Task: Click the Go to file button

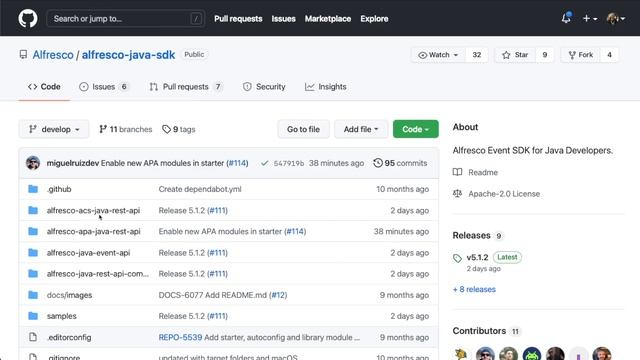Action: pyautogui.click(x=303, y=129)
